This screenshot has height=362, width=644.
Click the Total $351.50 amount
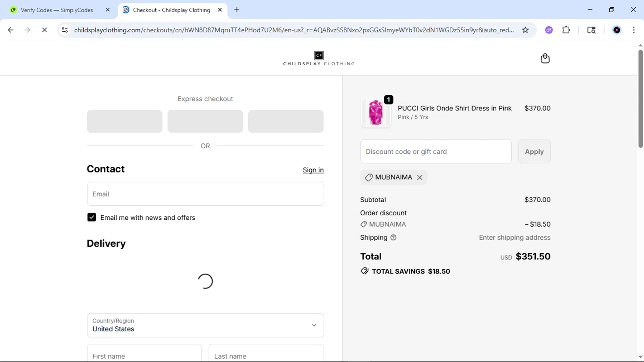pyautogui.click(x=533, y=256)
